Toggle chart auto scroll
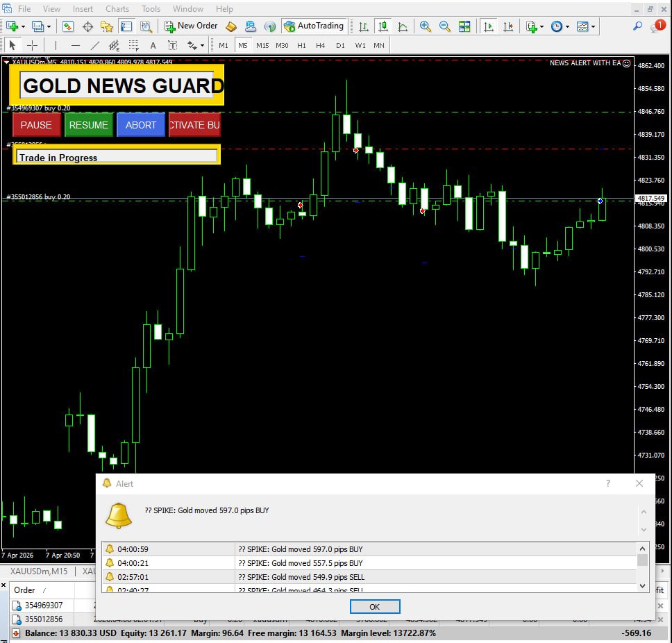The image size is (672, 643). (x=489, y=26)
